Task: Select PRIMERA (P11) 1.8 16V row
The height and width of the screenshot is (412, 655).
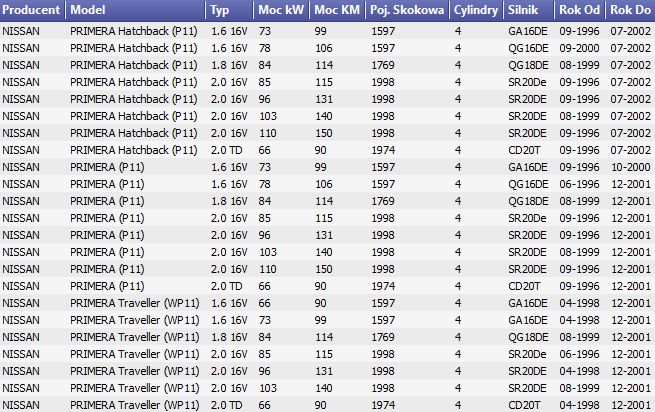Action: [328, 201]
